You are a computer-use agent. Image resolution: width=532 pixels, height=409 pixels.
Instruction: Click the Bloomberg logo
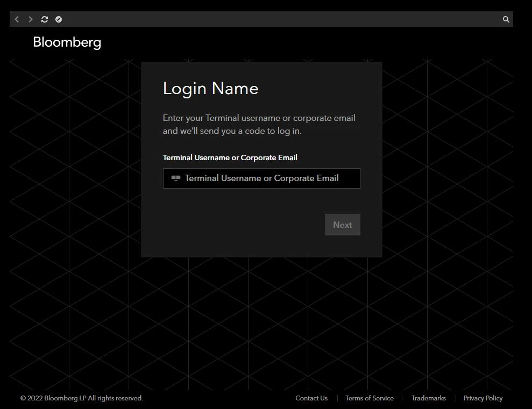coord(67,42)
